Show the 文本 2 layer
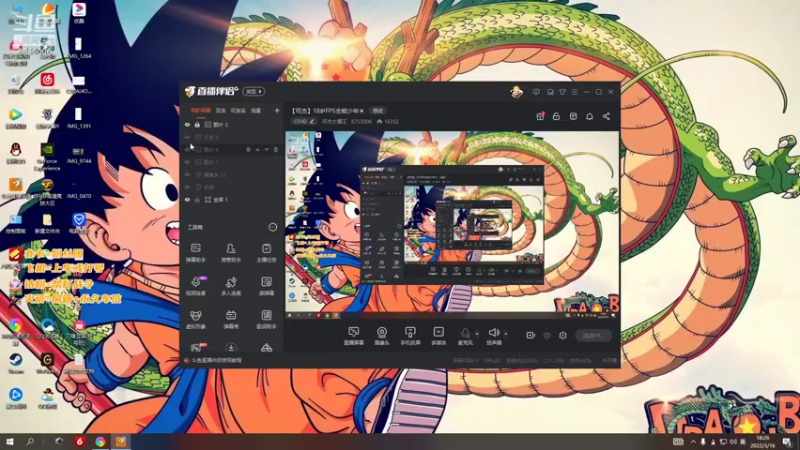The width and height of the screenshot is (800, 450). pos(187,137)
